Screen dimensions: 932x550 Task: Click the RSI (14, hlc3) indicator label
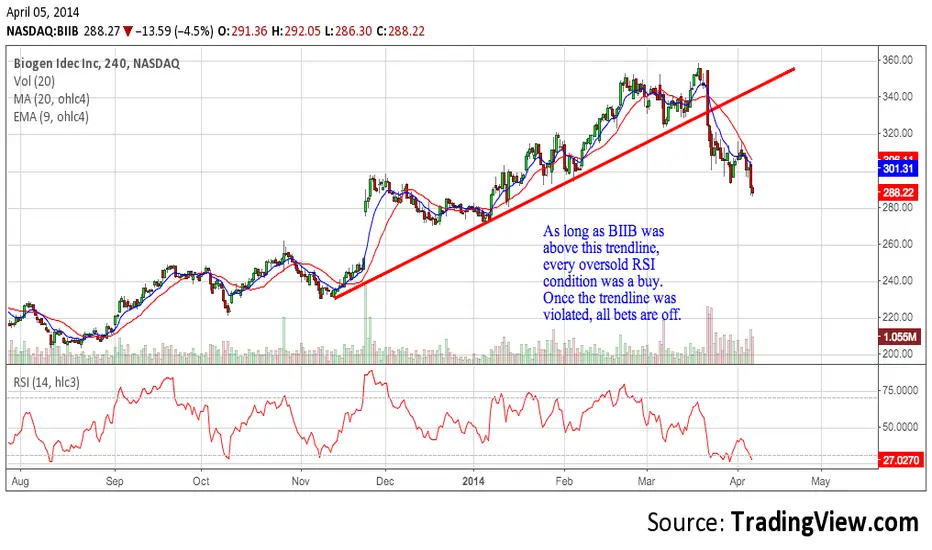[46, 382]
